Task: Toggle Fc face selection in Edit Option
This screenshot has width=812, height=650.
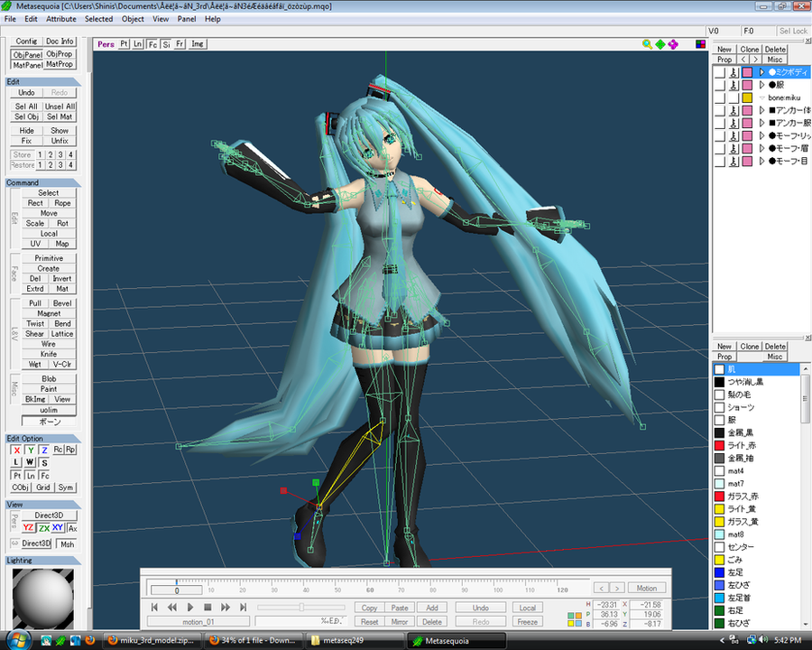Action: 44,476
